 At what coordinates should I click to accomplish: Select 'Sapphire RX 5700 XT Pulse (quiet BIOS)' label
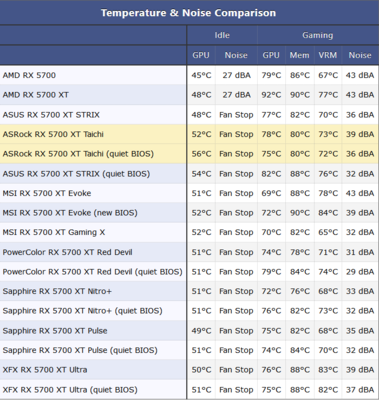(x=80, y=350)
